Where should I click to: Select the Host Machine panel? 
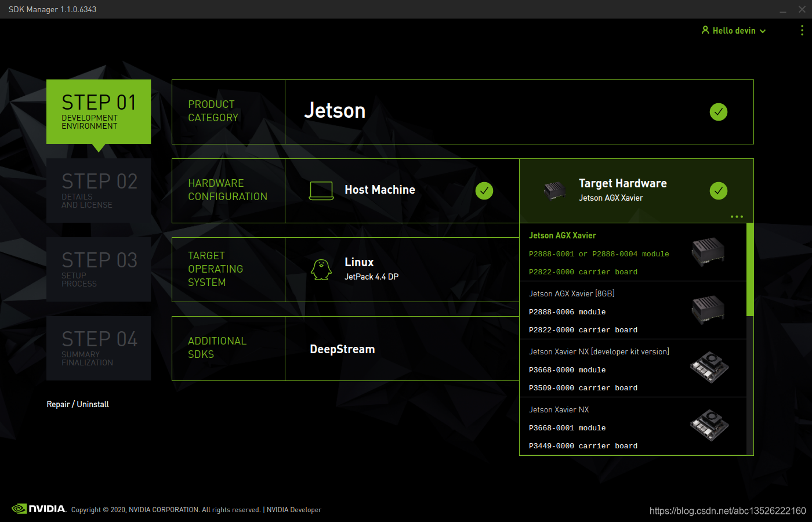[x=402, y=191]
